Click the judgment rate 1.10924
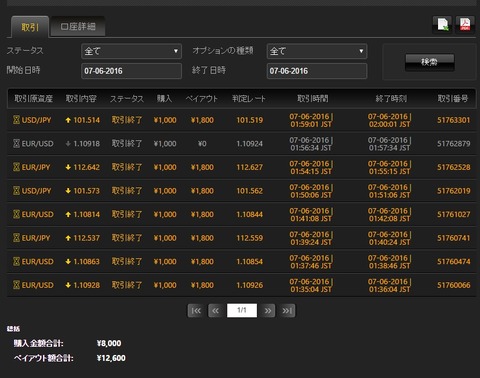Image resolution: width=480 pixels, height=378 pixels. (x=250, y=144)
